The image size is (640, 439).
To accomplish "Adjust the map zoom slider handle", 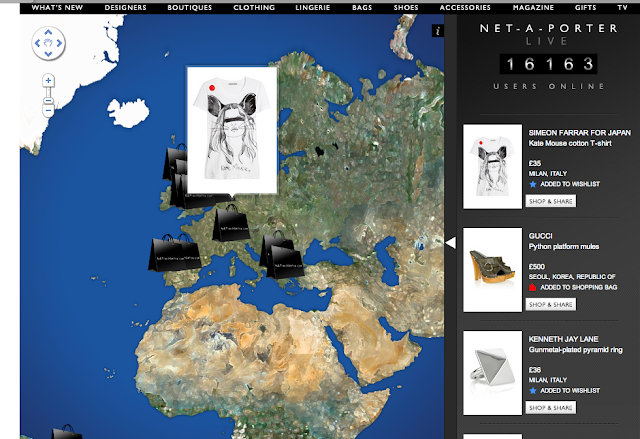I will (x=48, y=101).
